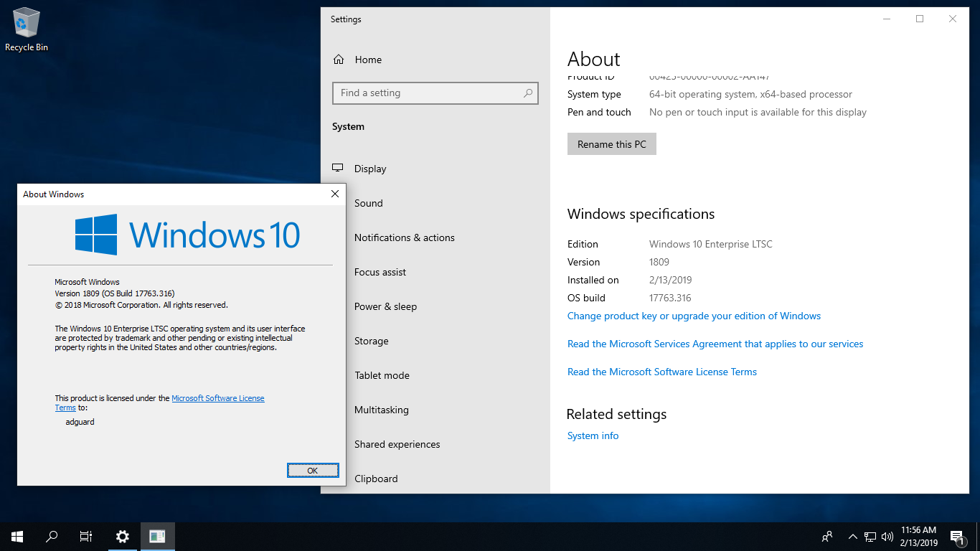Select the Settings gear taskbar icon
Viewport: 980px width, 551px height.
(x=123, y=537)
